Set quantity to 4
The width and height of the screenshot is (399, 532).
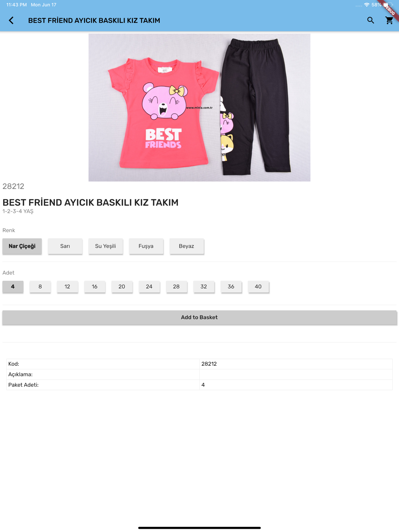tap(13, 286)
